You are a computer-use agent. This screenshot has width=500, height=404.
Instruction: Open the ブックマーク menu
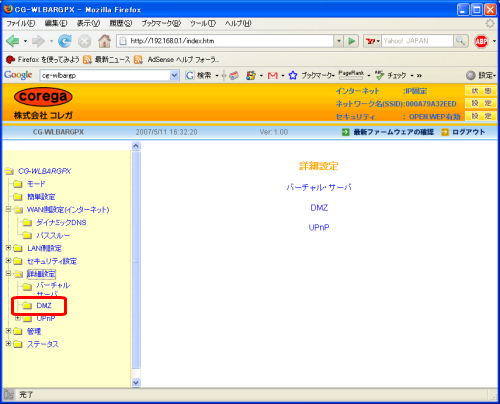click(161, 23)
